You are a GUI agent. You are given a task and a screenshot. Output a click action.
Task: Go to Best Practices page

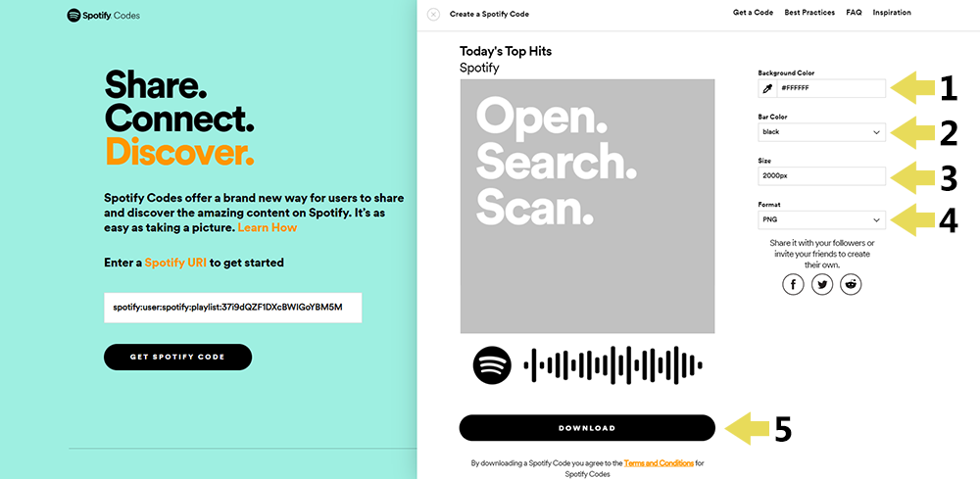[809, 13]
